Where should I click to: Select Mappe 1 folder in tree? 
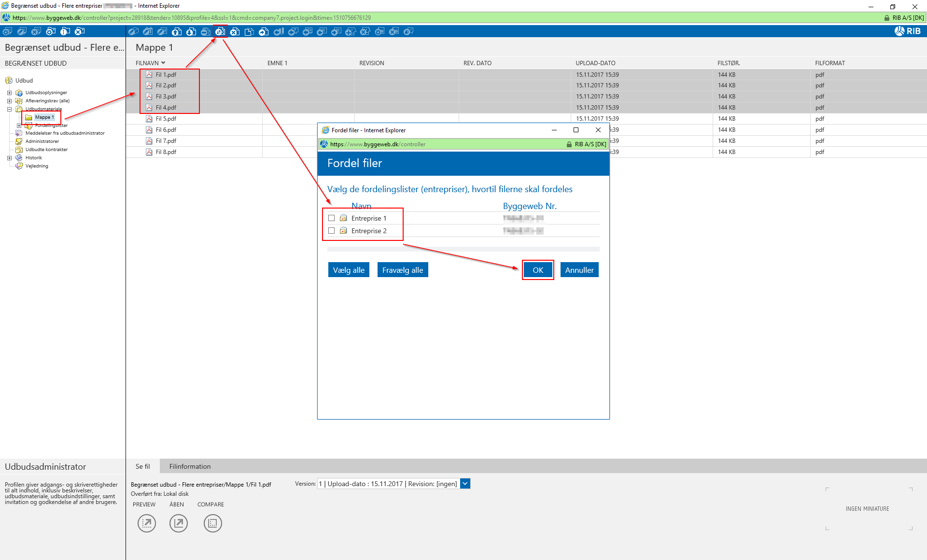[x=44, y=117]
